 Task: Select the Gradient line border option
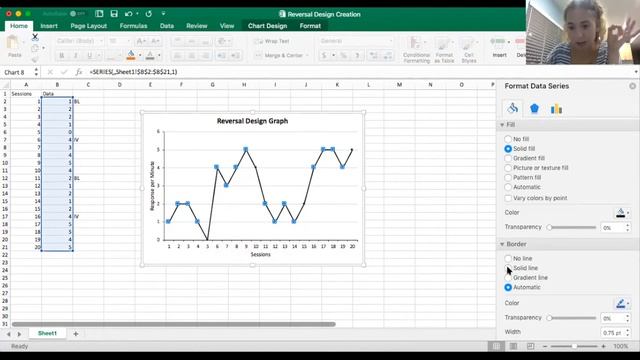508,278
